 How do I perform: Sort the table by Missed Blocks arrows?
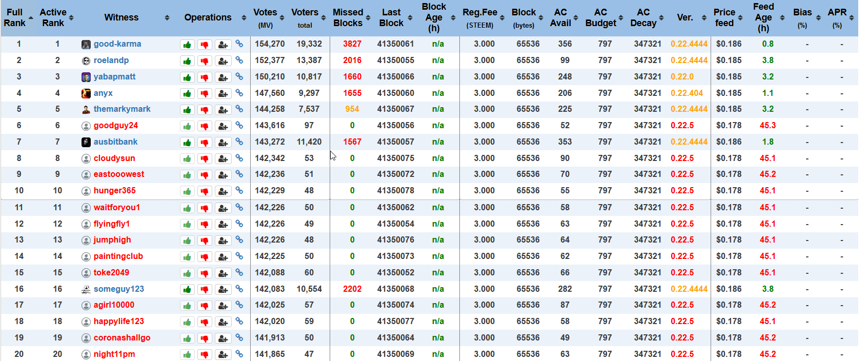point(368,17)
